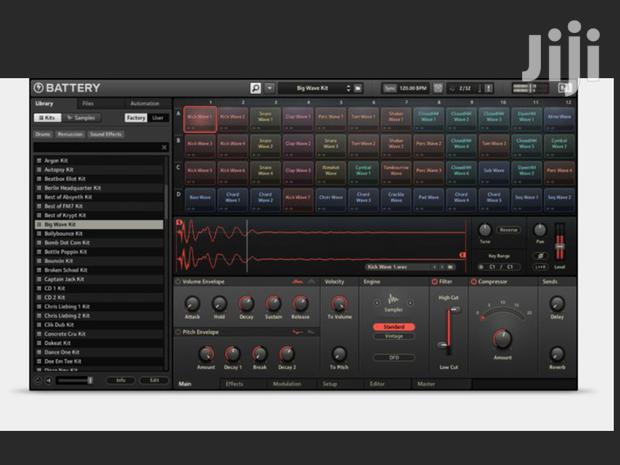Select the Pad Wave cell in row D
Image resolution: width=620 pixels, height=465 pixels.
pos(429,200)
